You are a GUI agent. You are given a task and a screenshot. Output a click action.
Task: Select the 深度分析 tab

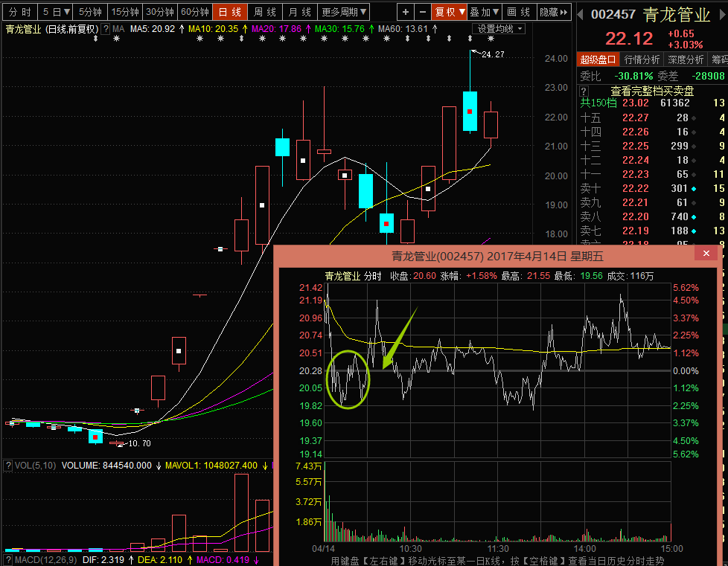click(x=685, y=60)
